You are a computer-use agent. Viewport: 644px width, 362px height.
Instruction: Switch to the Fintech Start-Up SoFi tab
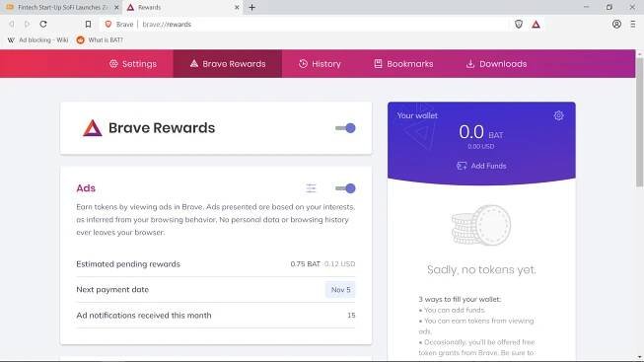coord(61,7)
